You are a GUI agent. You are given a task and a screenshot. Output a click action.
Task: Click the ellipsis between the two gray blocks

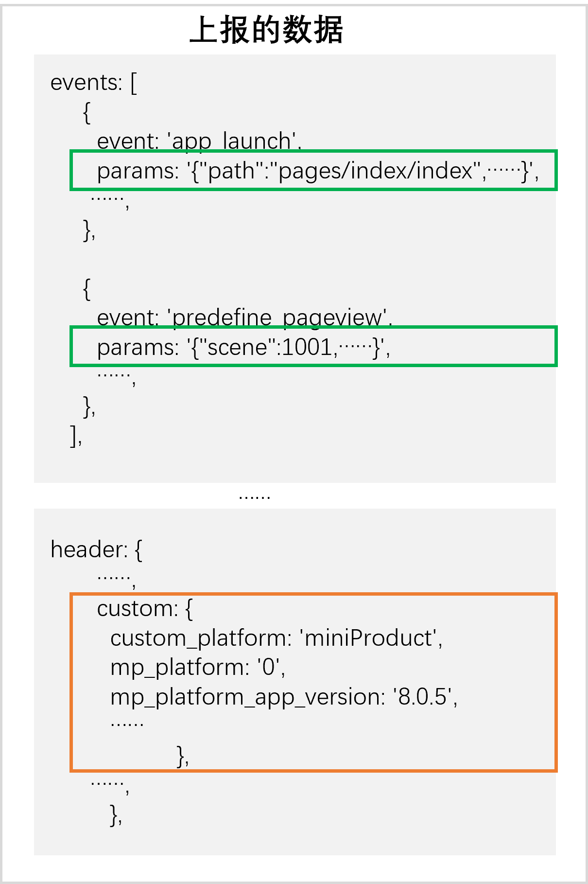(254, 496)
